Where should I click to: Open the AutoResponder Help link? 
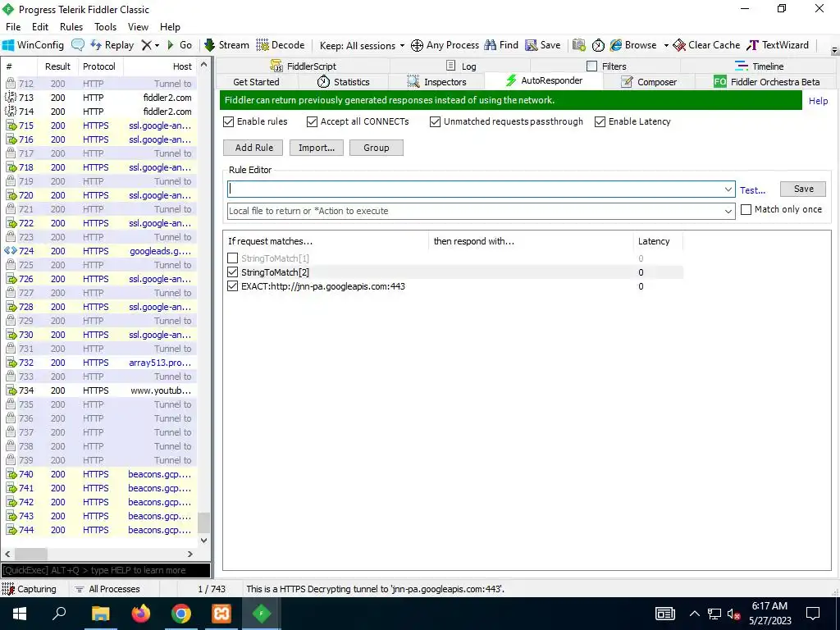coord(818,101)
